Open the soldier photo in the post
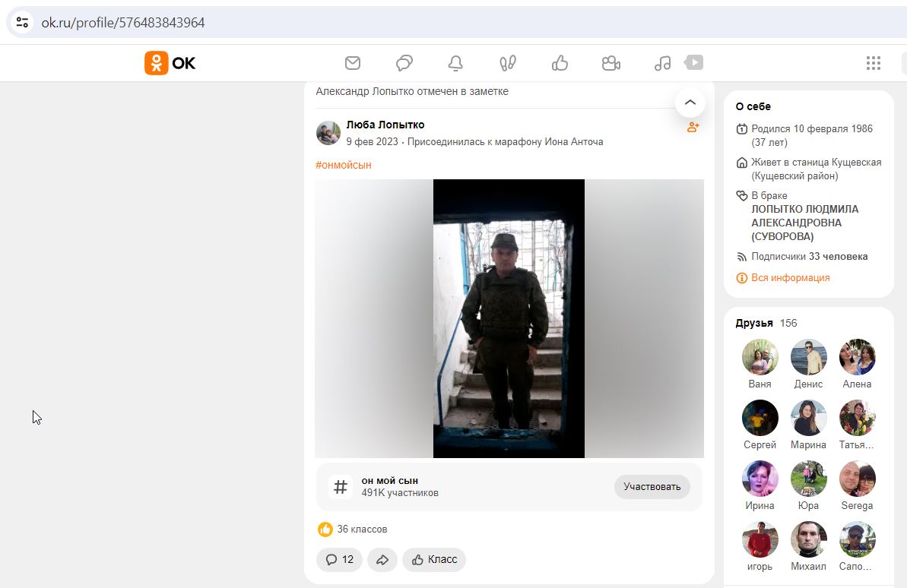Viewport: 907px width, 588px height. click(509, 318)
